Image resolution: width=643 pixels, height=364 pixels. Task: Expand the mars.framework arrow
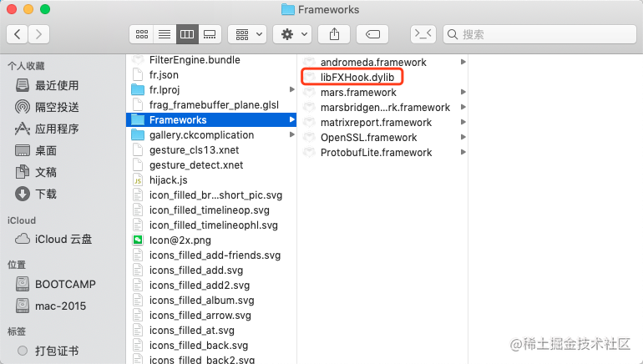click(463, 92)
